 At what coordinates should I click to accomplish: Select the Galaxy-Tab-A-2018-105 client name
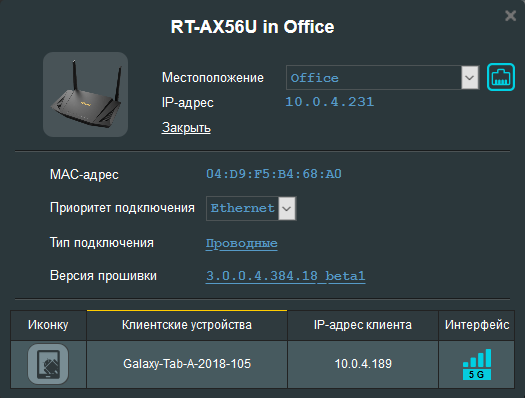[x=187, y=364]
